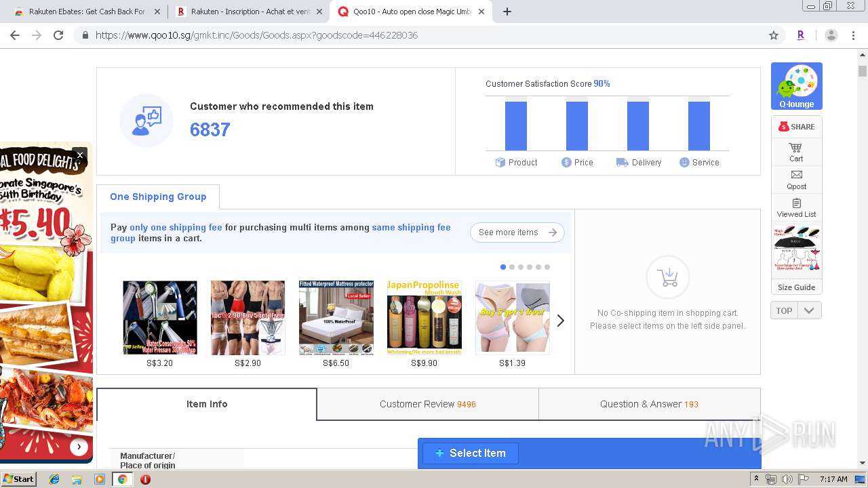Image resolution: width=868 pixels, height=488 pixels.
Task: Open men's underwear item S$2.90
Action: [x=248, y=318]
